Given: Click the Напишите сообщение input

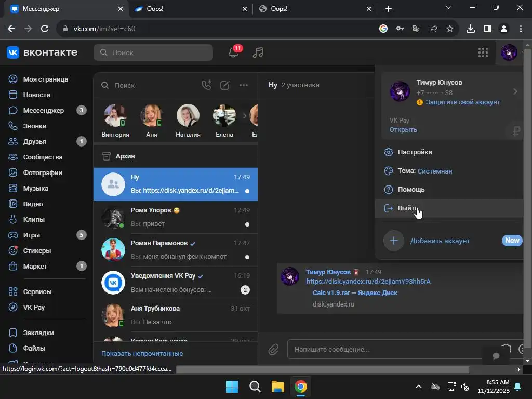Looking at the screenshot, I should click(387, 349).
